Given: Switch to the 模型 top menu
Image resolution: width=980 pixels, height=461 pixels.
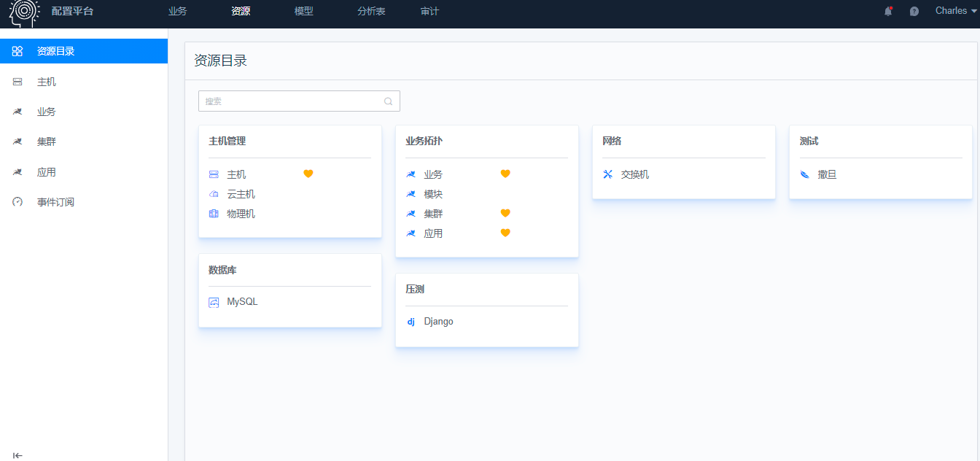Looking at the screenshot, I should tap(303, 12).
